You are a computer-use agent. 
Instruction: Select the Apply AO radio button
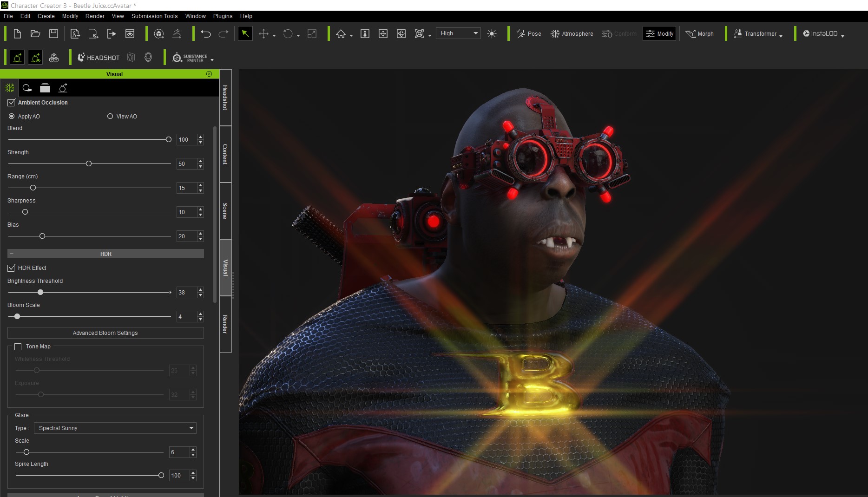(x=12, y=116)
